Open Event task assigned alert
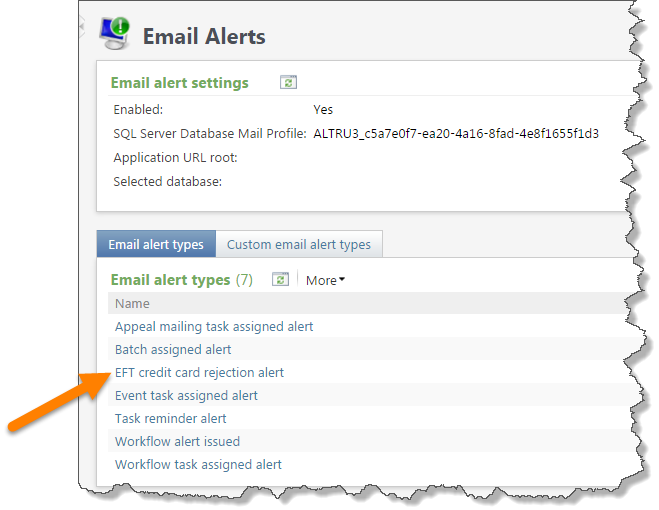Image resolution: width=659 pixels, height=510 pixels. tap(186, 396)
